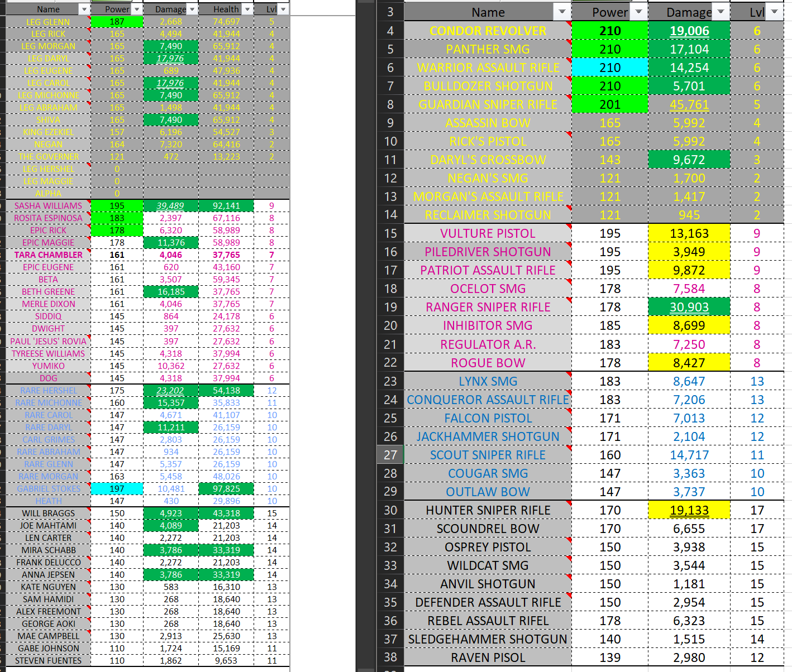Image resolution: width=792 pixels, height=672 pixels.
Task: Click the VULTURE PISTOL cell
Action: pos(488,233)
